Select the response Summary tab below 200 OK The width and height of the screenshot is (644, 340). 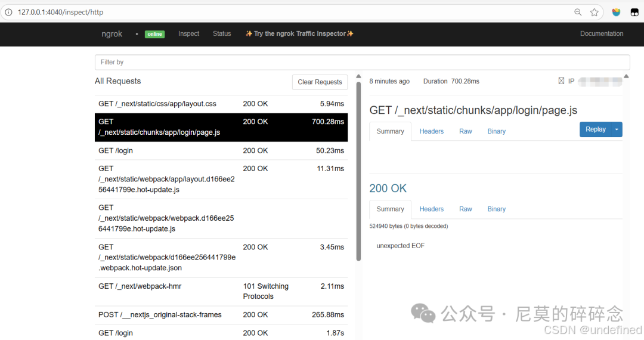390,209
